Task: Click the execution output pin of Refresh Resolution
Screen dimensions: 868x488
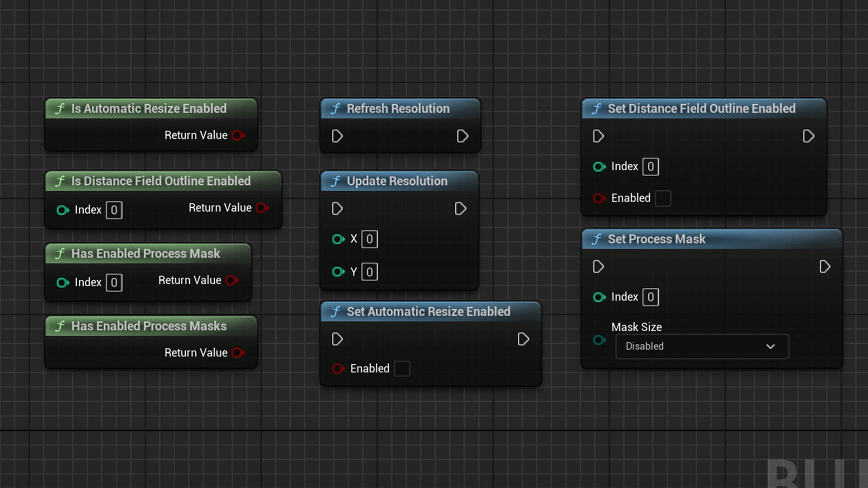Action: tap(462, 136)
